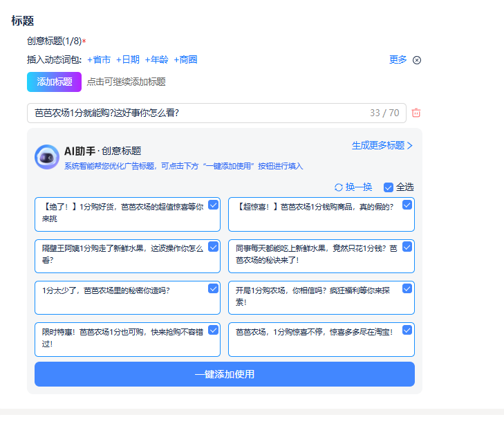Uncheck the 【绝了！】1分购好货 suggestion checkbox
Screen dimensions: 504x426
click(213, 205)
